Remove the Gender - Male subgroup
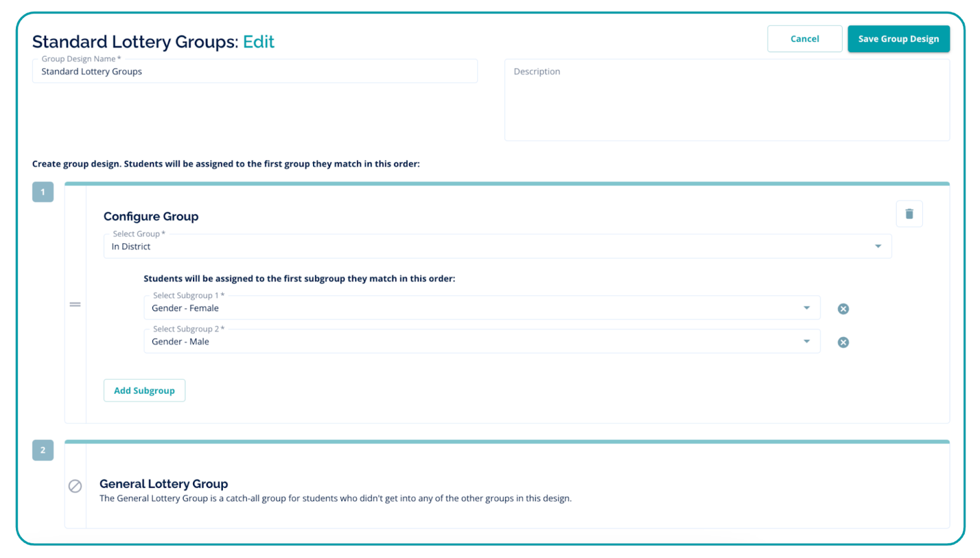Screen dimensions: 980x558 point(843,342)
